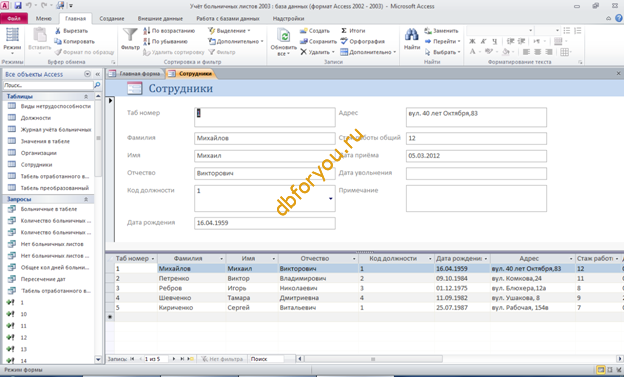
Task: Open the Файл tab
Action: (14, 18)
